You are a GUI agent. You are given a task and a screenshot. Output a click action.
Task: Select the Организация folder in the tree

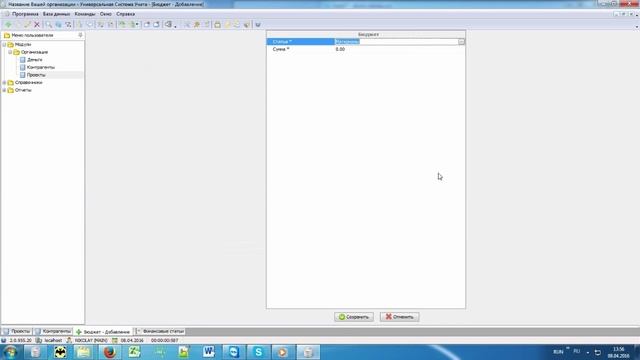[34, 52]
